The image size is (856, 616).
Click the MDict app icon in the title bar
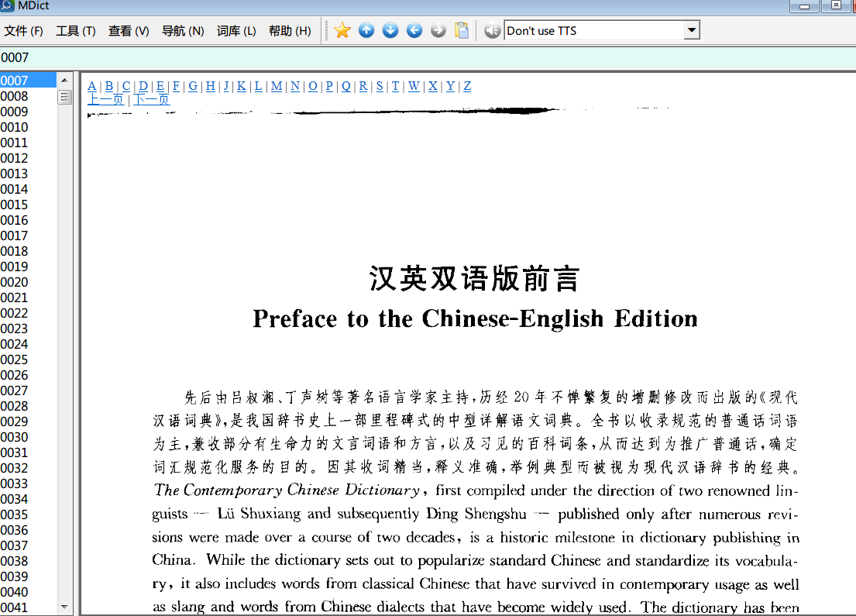point(8,5)
